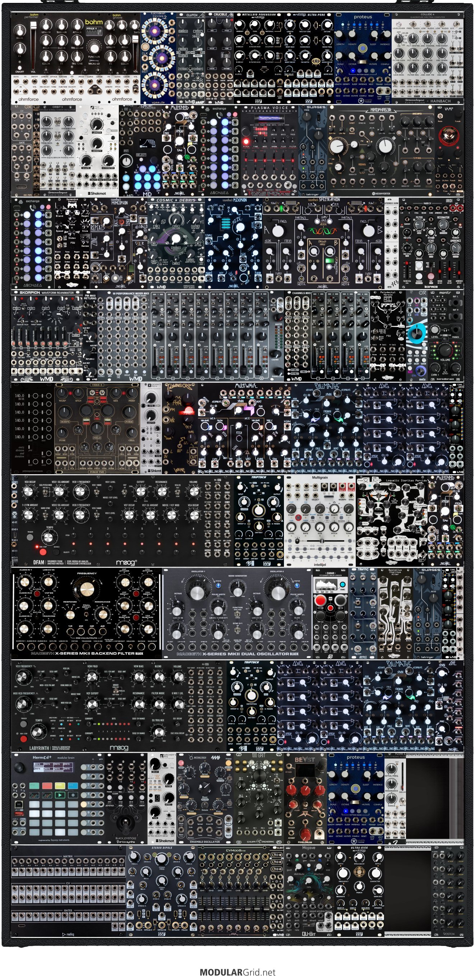Click the DFAM VCO 1 Frequency knob
Screen dimensions: 476x980
tap(81, 491)
